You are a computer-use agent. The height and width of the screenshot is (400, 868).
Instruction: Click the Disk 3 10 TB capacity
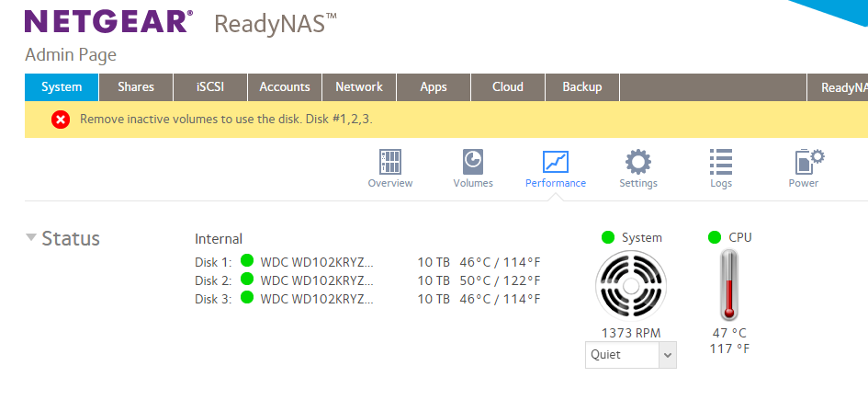(434, 299)
